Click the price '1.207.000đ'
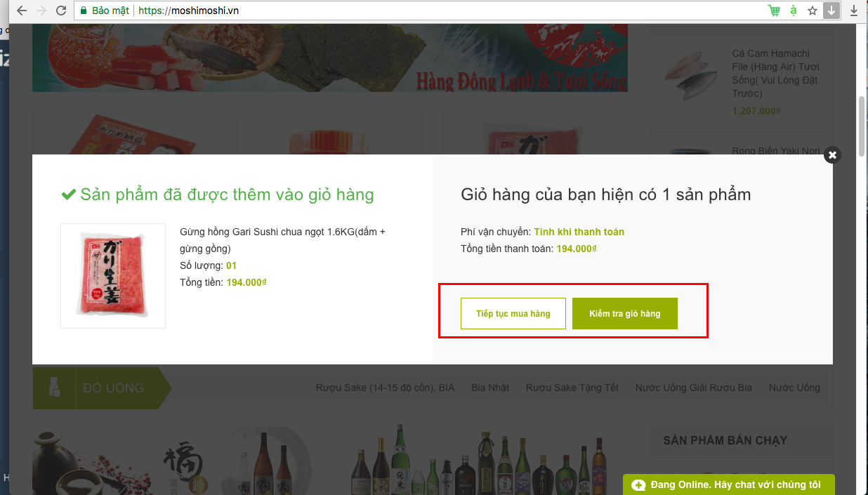The image size is (868, 495). (x=756, y=112)
